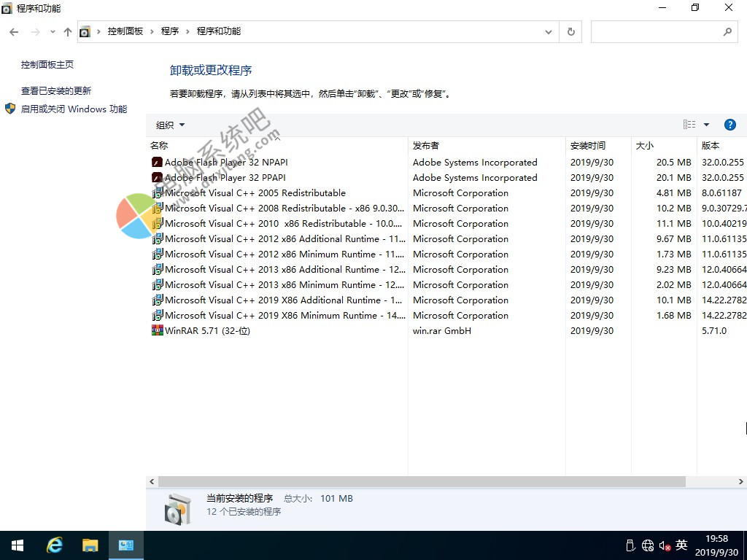
Task: Click the horizontal scrollbar of program list
Action: (421, 482)
